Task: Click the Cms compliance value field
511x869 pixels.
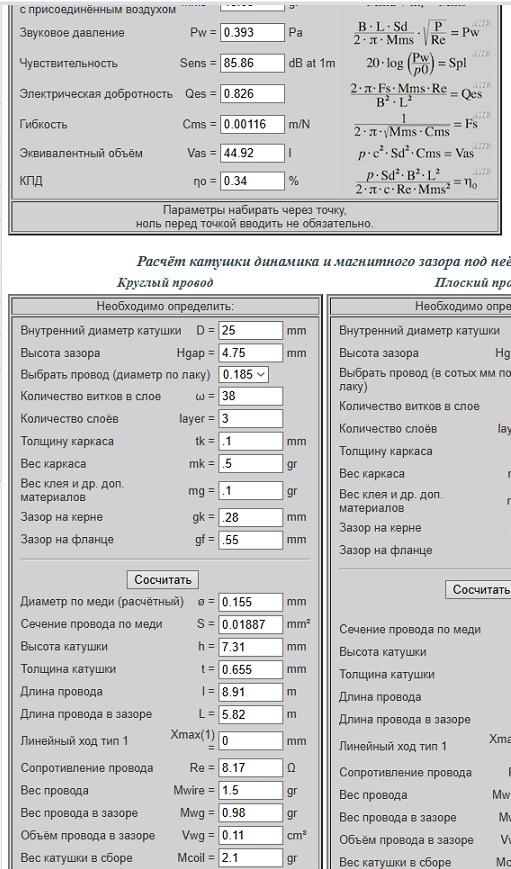Action: tap(252, 124)
